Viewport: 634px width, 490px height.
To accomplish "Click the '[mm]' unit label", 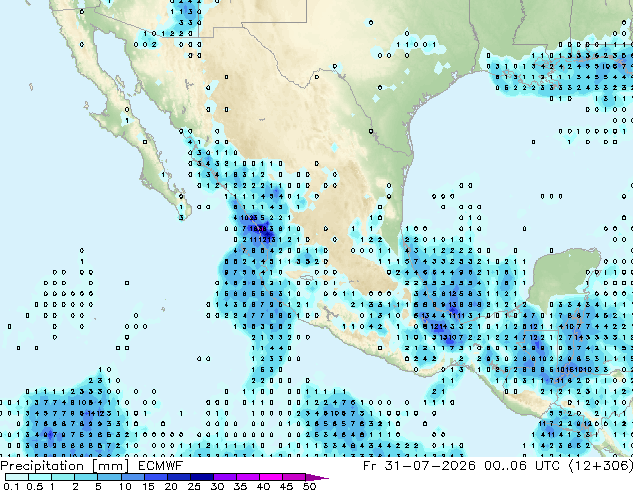I will [111, 466].
